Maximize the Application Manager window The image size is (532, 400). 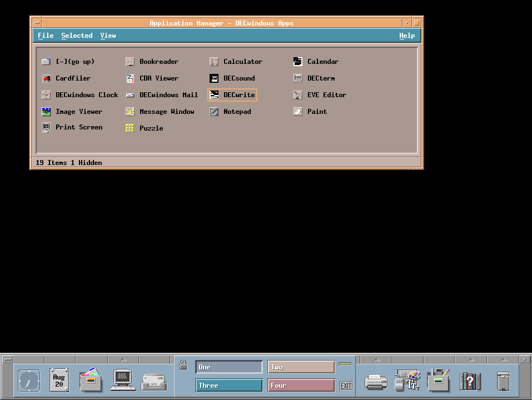416,23
